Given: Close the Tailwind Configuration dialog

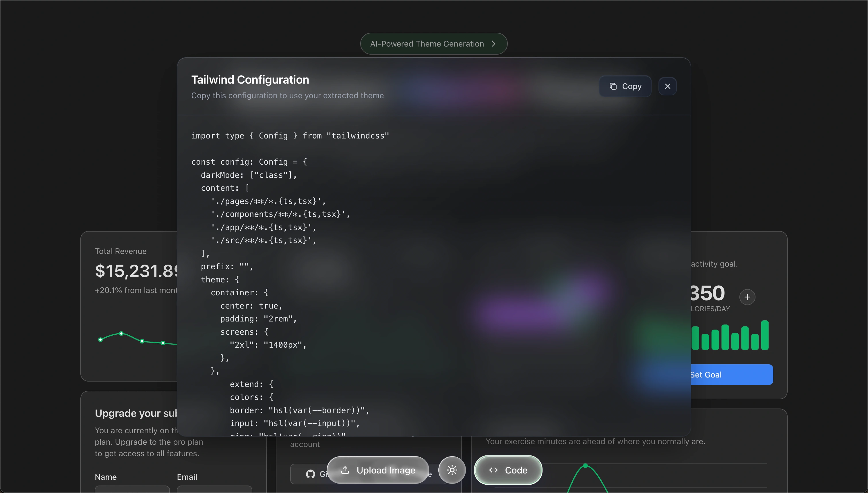Looking at the screenshot, I should click(667, 86).
